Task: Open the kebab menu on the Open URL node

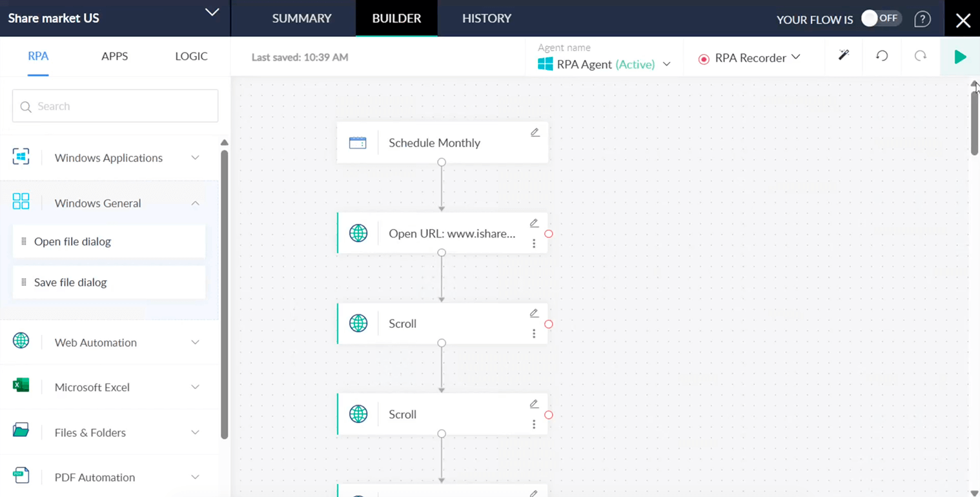Action: (x=534, y=243)
